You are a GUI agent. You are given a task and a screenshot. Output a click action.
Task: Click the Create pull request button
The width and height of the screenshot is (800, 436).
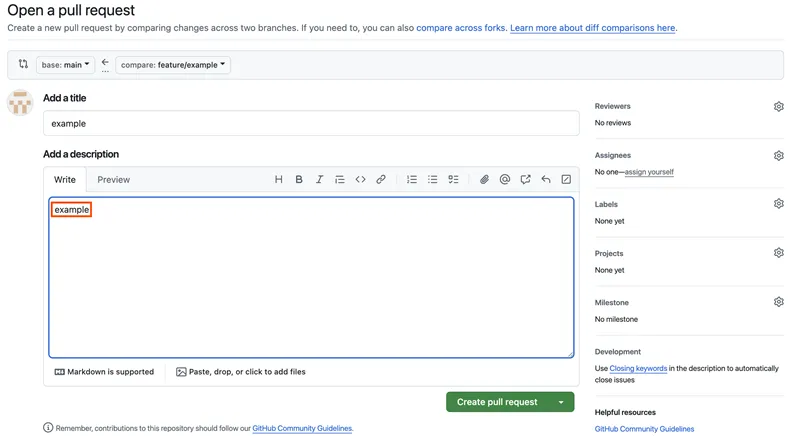click(497, 402)
